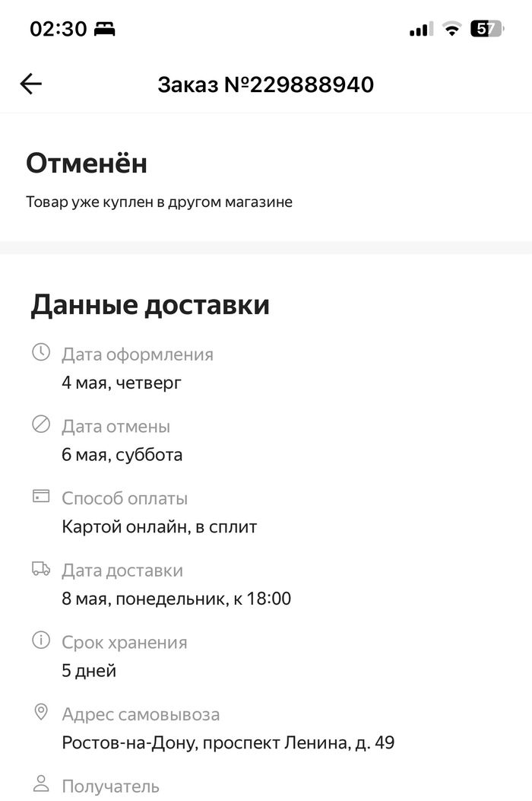Tap cancellation reason text

[159, 202]
